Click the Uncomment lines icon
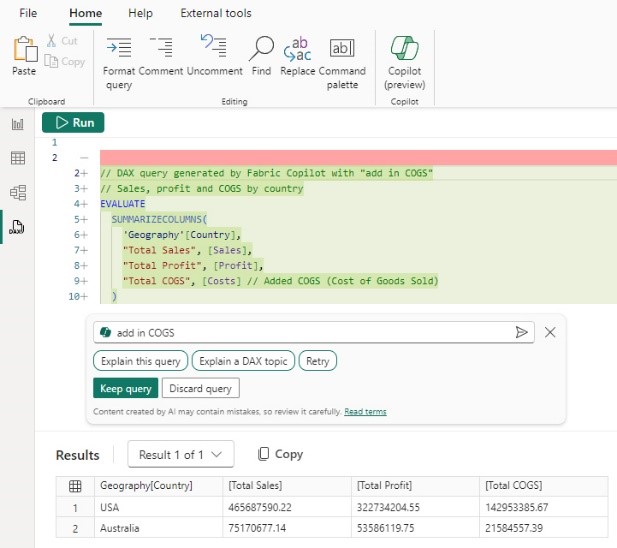Image resolution: width=617 pixels, height=548 pixels. click(214, 46)
